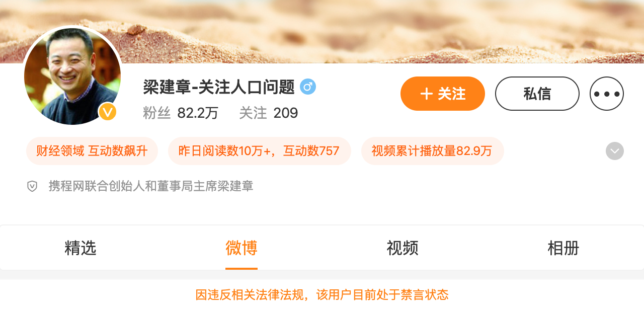Image resolution: width=644 pixels, height=310 pixels.
Task: Open the 关注 209 following list
Action: [x=269, y=113]
